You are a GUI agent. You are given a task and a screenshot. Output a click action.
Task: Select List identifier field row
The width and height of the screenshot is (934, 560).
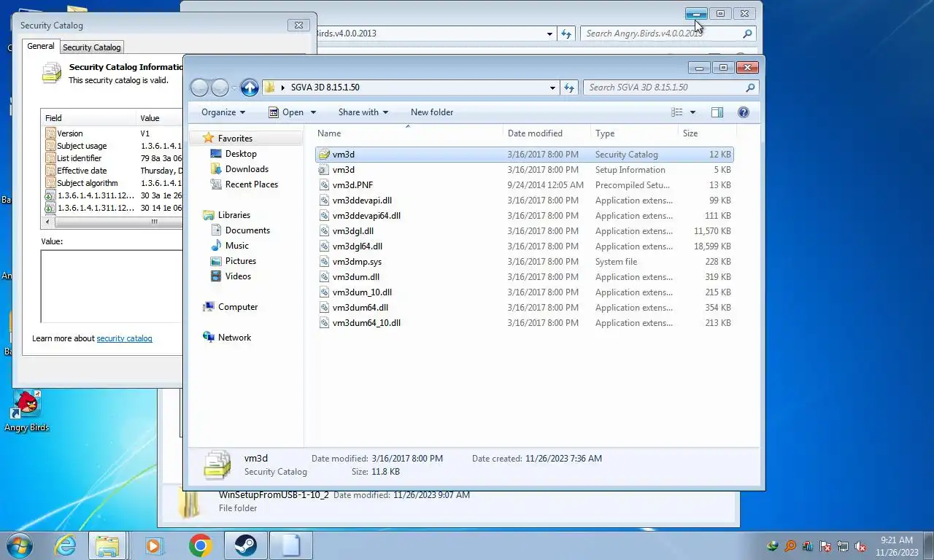coord(112,158)
